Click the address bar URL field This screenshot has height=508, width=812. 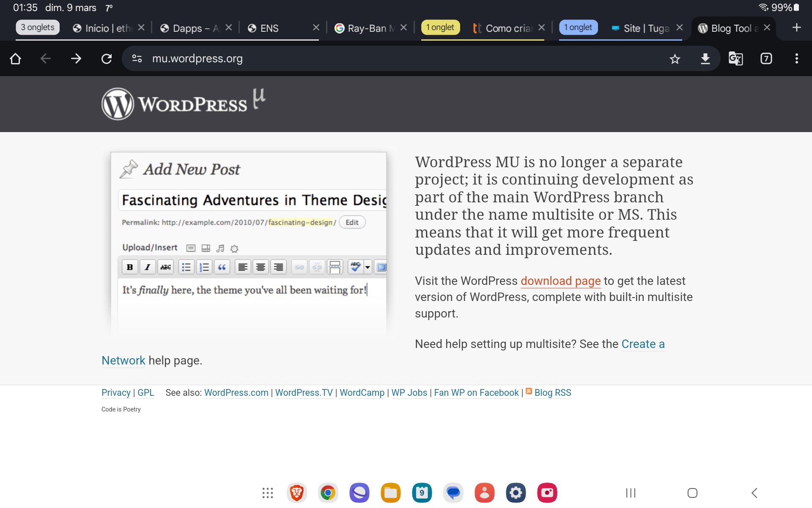point(381,58)
